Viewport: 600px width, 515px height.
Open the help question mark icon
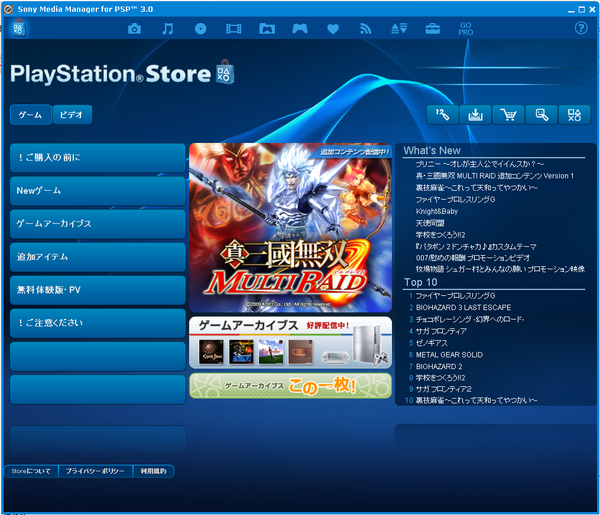coord(581,28)
